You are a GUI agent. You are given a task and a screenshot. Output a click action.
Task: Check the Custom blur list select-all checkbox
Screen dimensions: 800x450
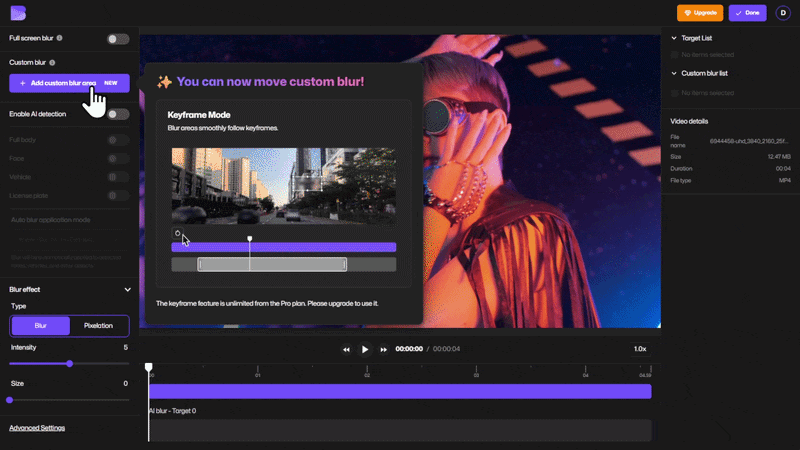tap(674, 93)
